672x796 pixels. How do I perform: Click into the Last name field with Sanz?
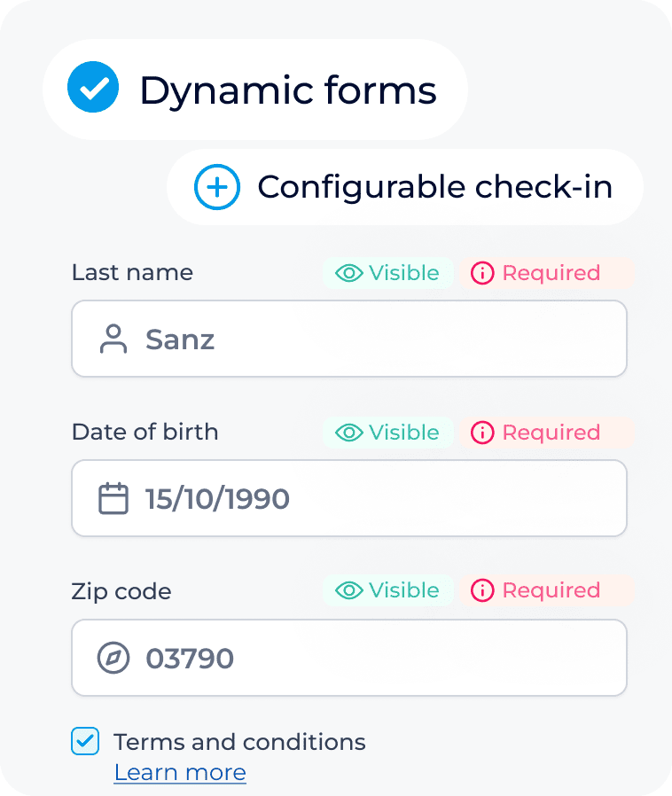click(349, 339)
